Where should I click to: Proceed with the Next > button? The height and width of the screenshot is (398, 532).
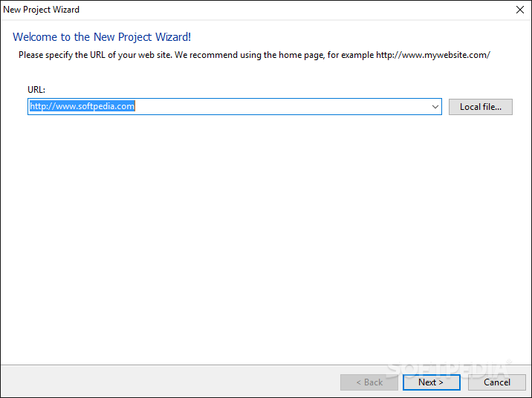point(431,382)
